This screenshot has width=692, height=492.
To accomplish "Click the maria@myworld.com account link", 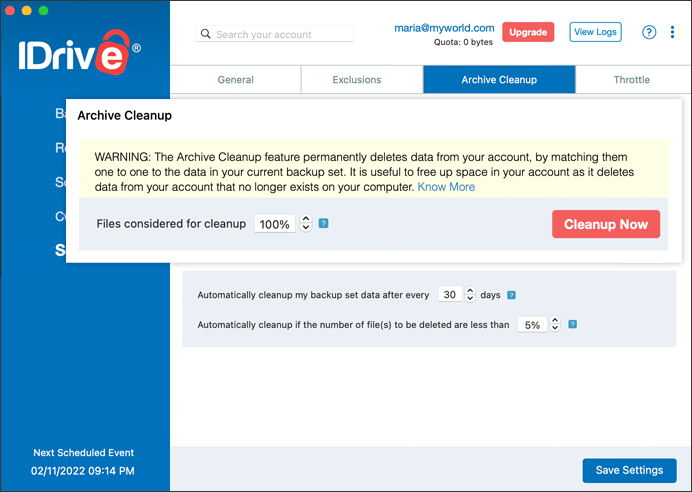I will point(444,28).
